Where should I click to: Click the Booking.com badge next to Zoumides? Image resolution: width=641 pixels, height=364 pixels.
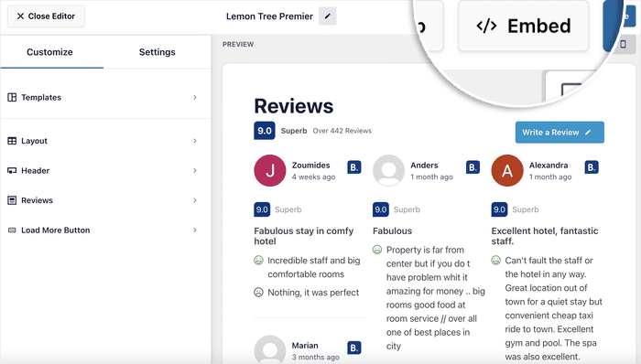(354, 167)
